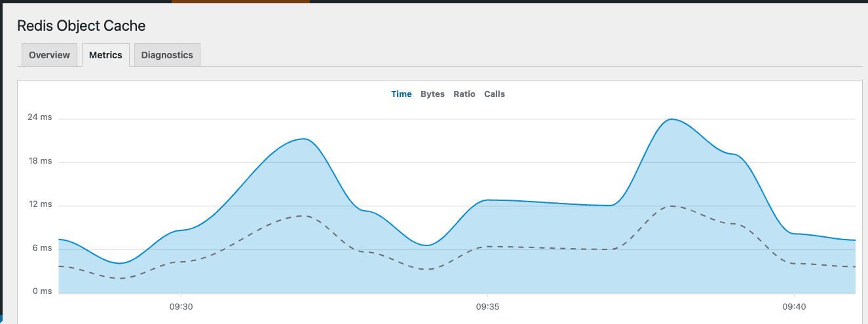The image size is (868, 324).
Task: Click the 09:40 time axis label
Action: tap(794, 306)
